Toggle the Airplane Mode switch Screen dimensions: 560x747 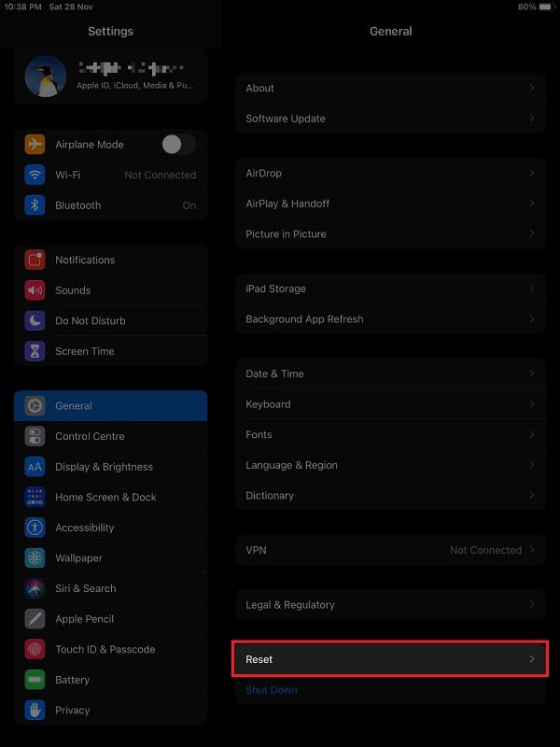179,145
